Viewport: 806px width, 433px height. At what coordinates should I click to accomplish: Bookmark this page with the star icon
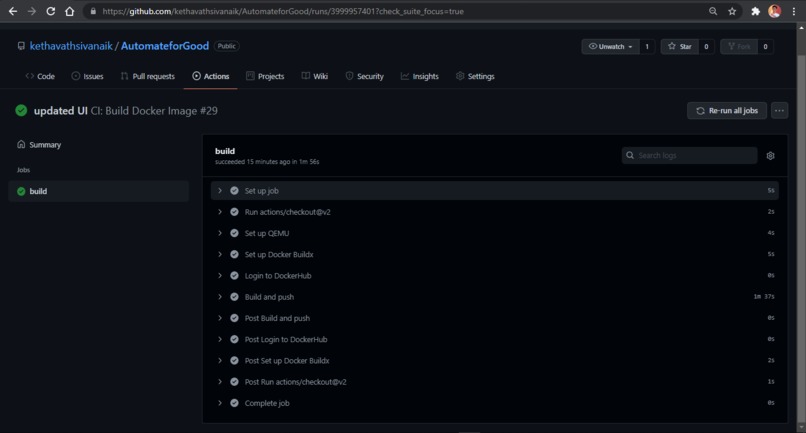(732, 11)
